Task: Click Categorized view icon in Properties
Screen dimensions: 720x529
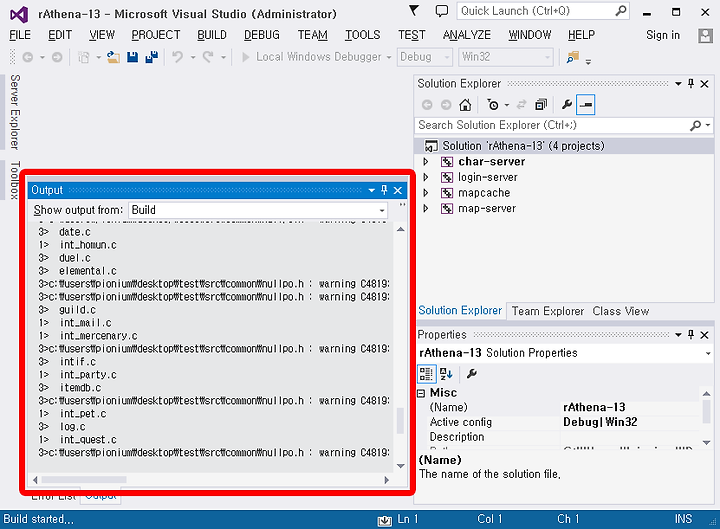Action: (x=426, y=374)
